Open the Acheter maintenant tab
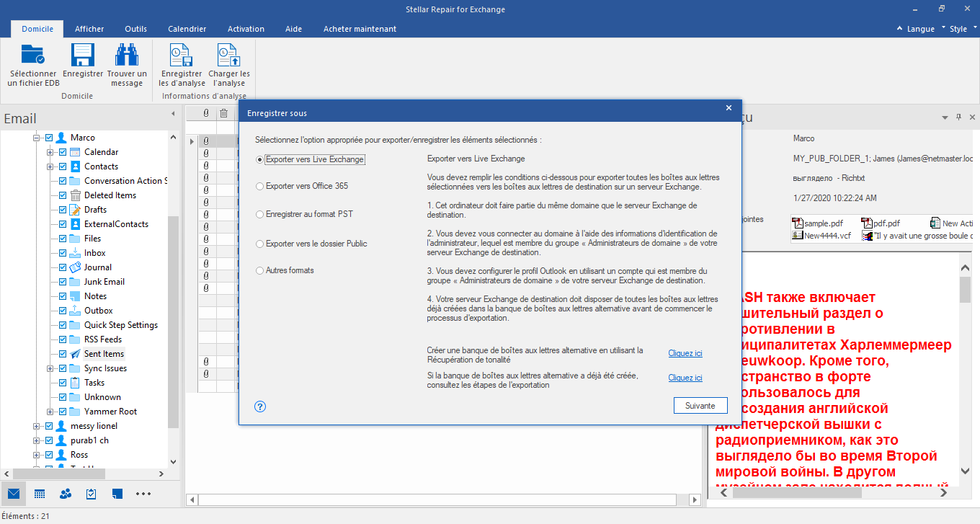This screenshot has width=980, height=524. point(360,29)
